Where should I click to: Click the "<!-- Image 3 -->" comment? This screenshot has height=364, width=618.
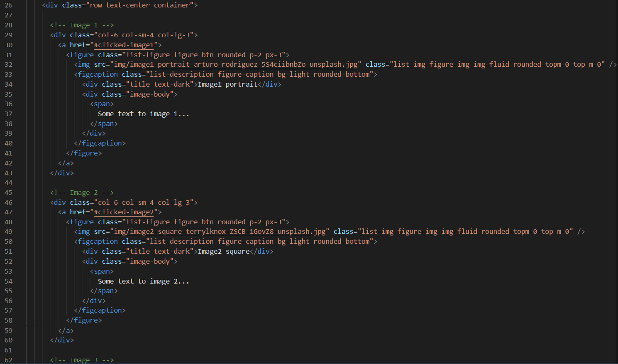click(x=82, y=359)
